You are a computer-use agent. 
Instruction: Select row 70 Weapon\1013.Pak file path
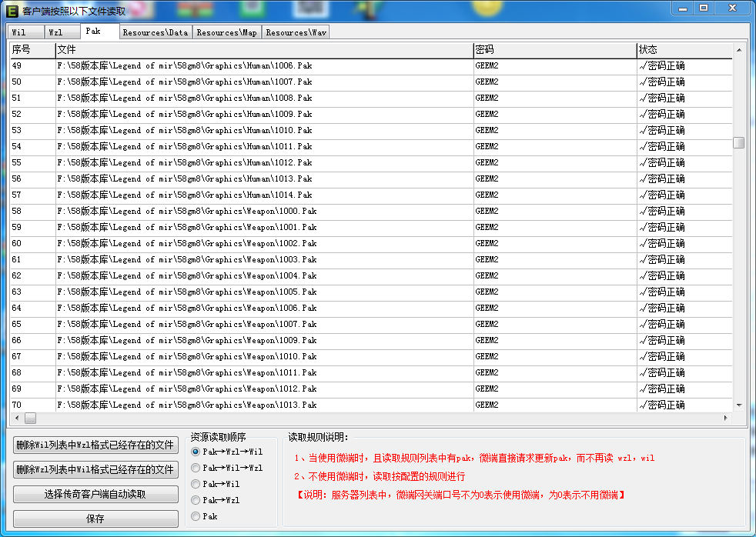coord(187,405)
